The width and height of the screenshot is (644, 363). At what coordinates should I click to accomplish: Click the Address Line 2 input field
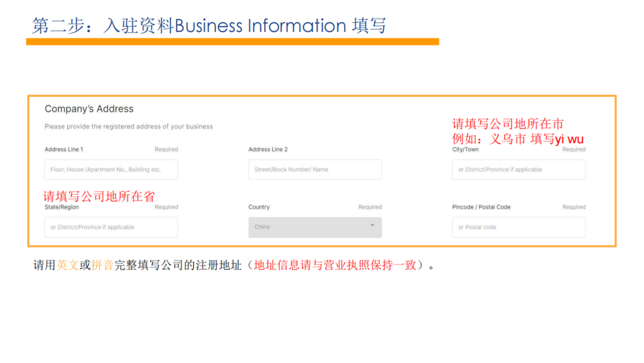coord(315,170)
